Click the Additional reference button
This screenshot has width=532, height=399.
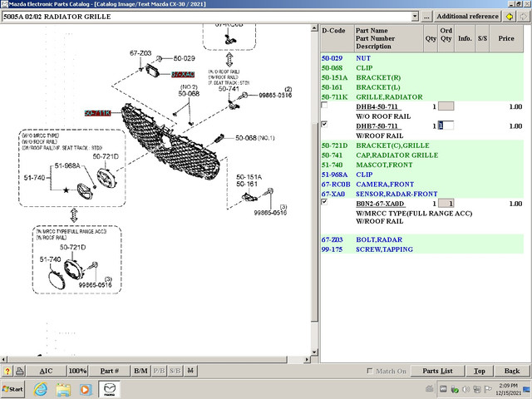tap(467, 17)
